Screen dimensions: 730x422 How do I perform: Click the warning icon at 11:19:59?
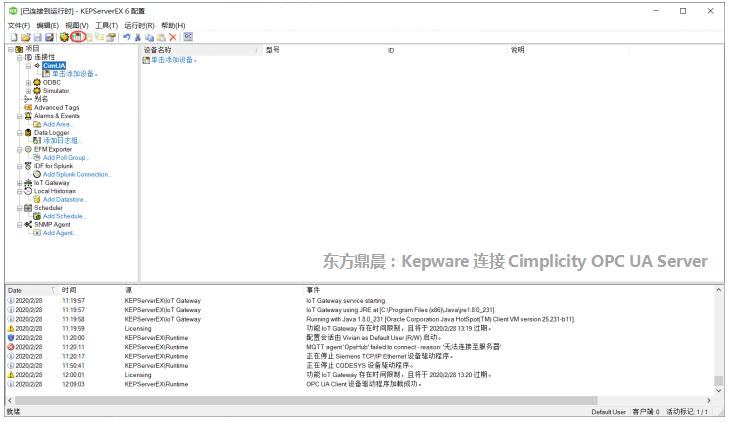pyautogui.click(x=11, y=328)
